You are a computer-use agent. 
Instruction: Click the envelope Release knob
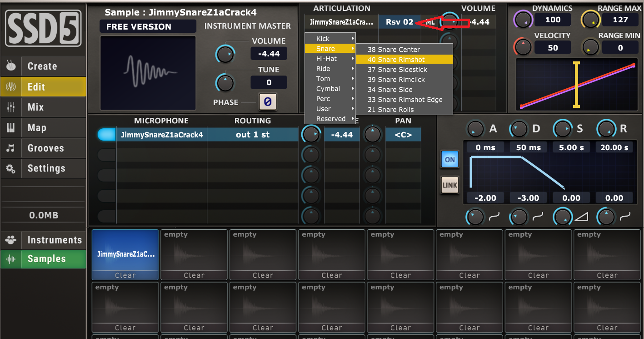click(606, 129)
